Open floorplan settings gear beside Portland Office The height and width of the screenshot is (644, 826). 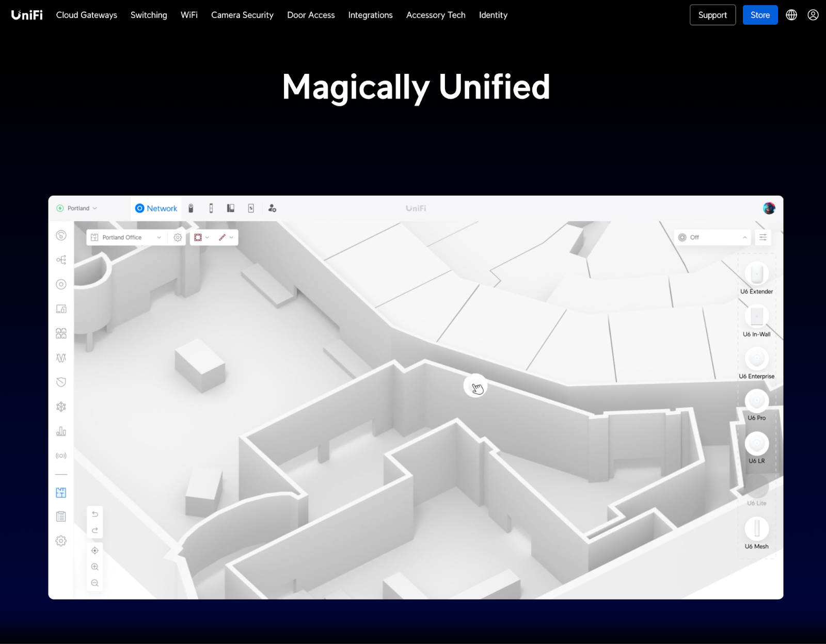[178, 237]
